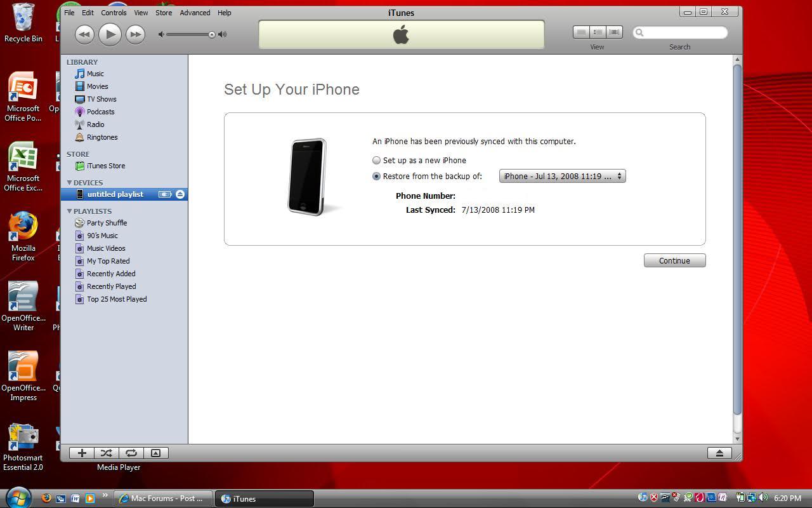This screenshot has height=508, width=812.
Task: Click the Firefox quick launch icon
Action: click(x=46, y=498)
